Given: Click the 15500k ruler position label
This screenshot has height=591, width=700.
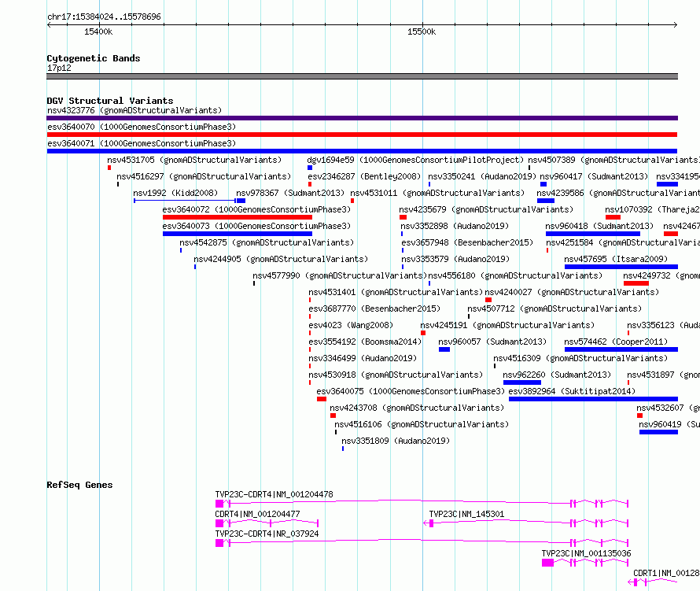Looking at the screenshot, I should pyautogui.click(x=422, y=31).
